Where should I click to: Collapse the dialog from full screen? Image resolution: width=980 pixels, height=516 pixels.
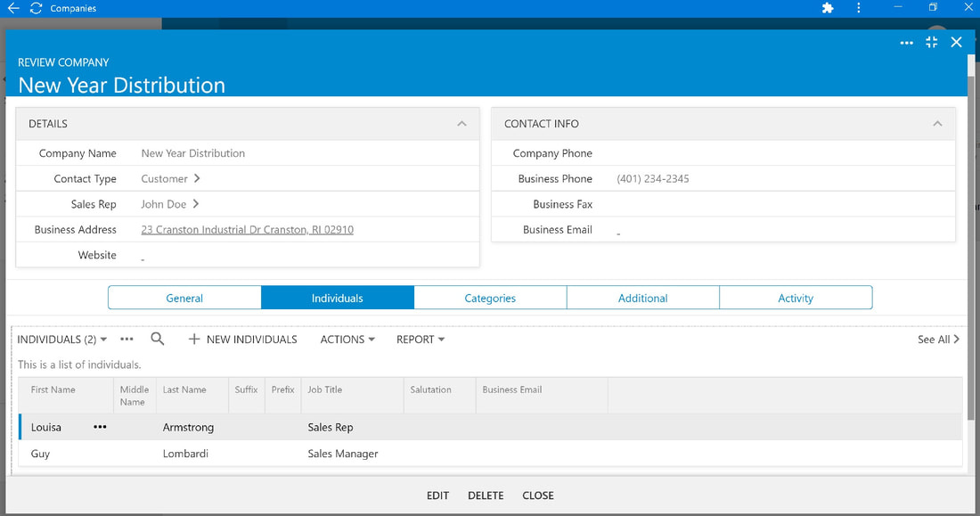point(931,42)
